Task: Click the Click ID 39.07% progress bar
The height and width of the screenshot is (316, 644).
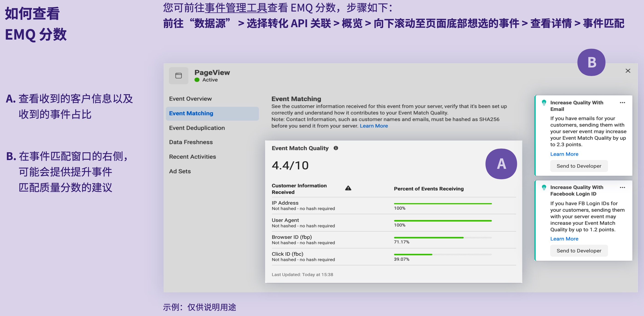Action: coord(443,255)
